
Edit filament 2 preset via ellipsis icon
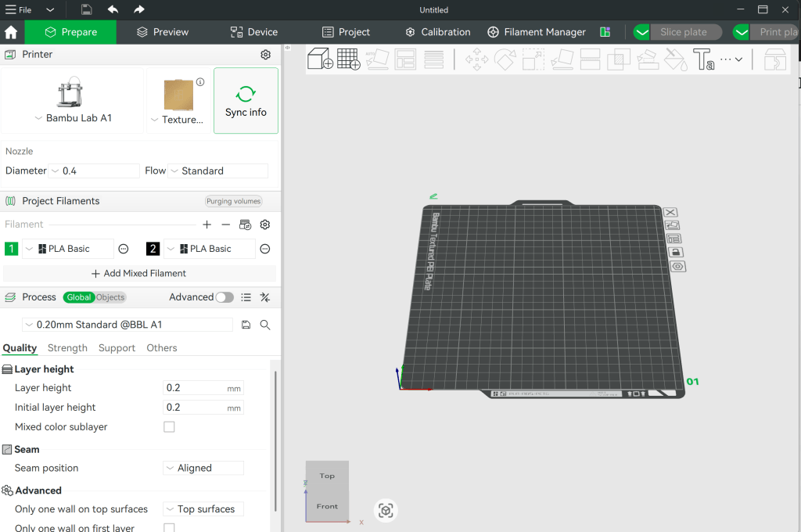click(264, 249)
